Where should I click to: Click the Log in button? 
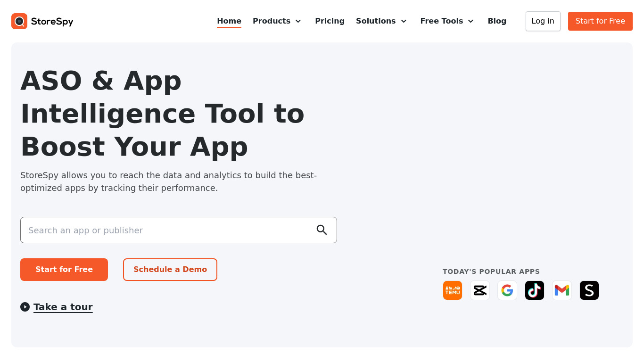pyautogui.click(x=543, y=21)
